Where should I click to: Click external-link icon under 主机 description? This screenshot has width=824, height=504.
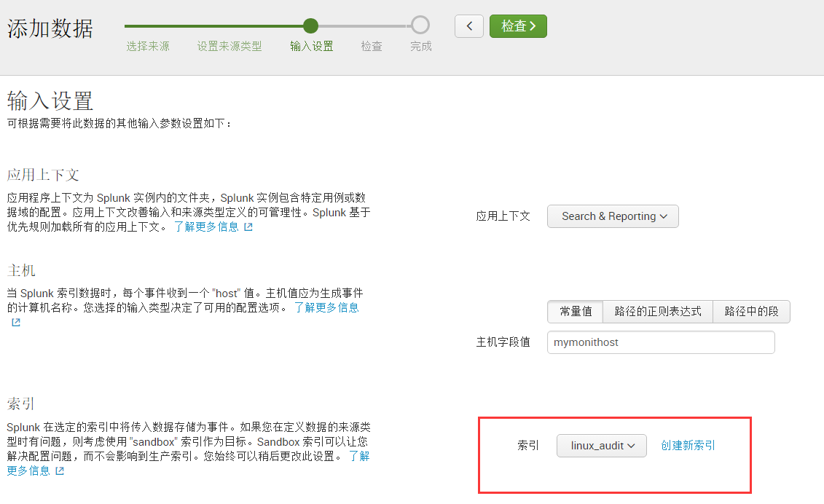16,322
